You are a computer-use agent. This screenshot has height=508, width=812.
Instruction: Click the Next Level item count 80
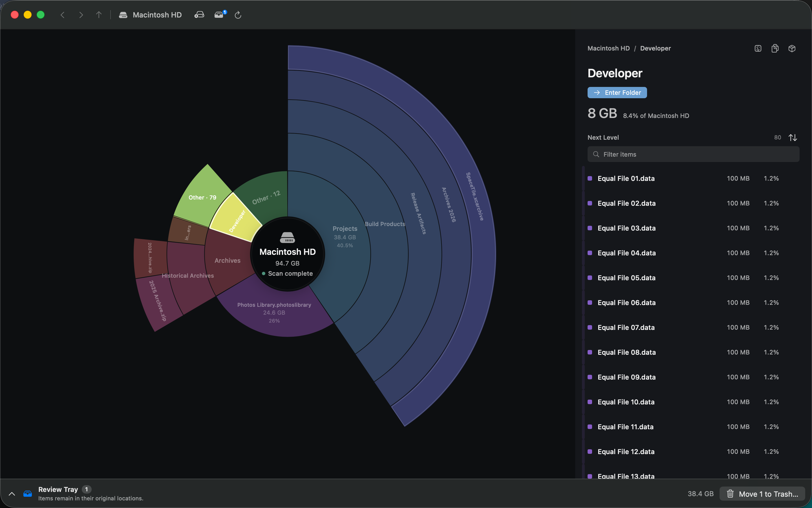[777, 137]
